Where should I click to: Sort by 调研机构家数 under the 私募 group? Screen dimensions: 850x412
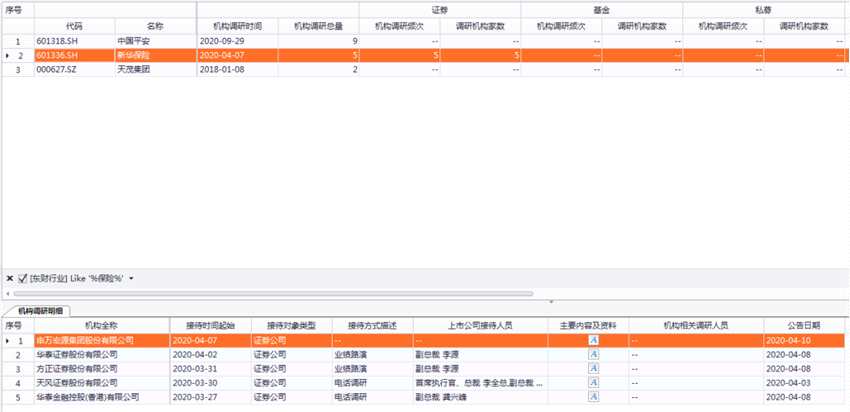pyautogui.click(x=805, y=26)
